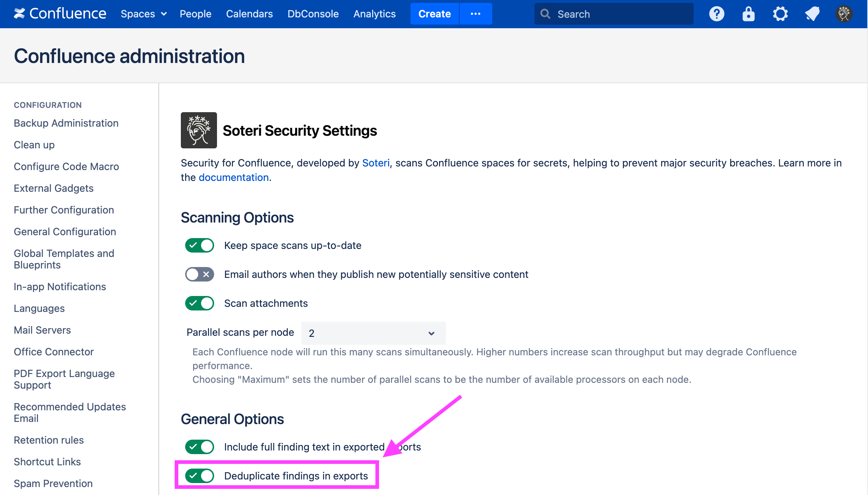Click the Confluence logo in header

click(x=60, y=14)
